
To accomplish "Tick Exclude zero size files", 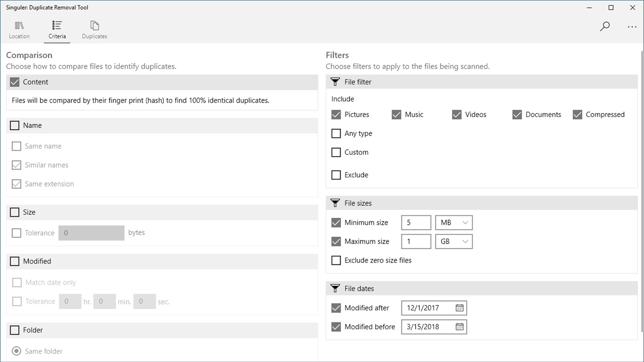I will (x=336, y=260).
